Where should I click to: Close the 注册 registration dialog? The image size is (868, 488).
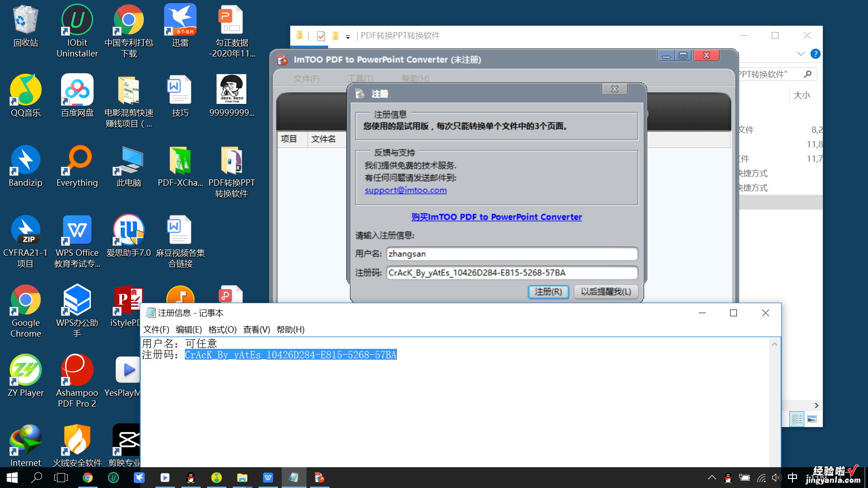[x=614, y=89]
